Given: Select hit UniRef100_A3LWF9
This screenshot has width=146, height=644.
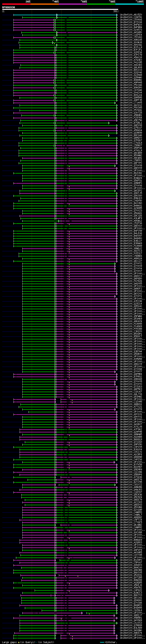Looking at the screenshot, I should (131, 218).
